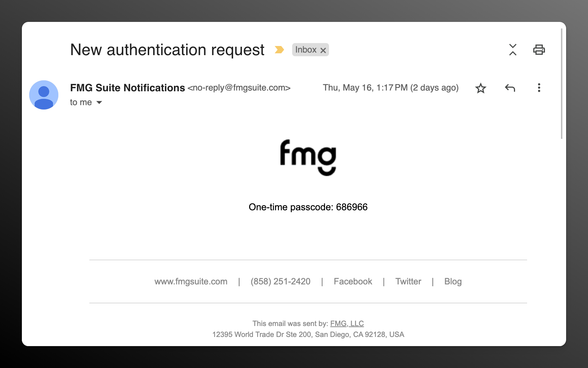Select the one-time passcode 686966 text

352,207
